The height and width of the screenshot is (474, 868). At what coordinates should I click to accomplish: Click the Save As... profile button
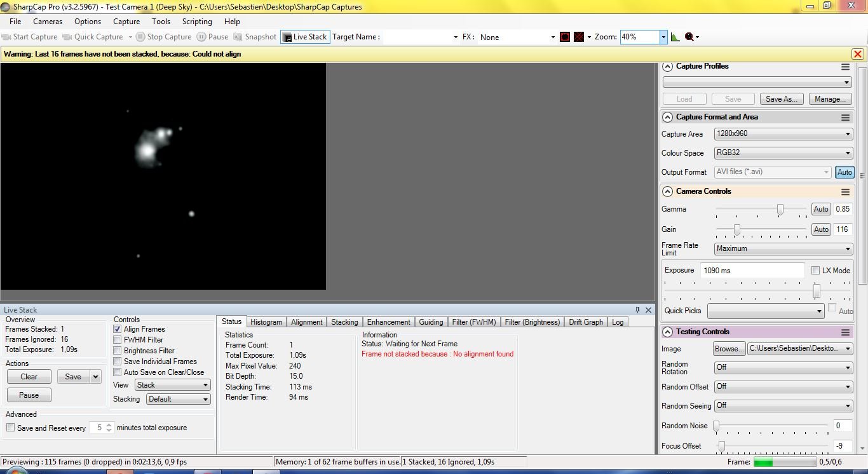point(782,99)
